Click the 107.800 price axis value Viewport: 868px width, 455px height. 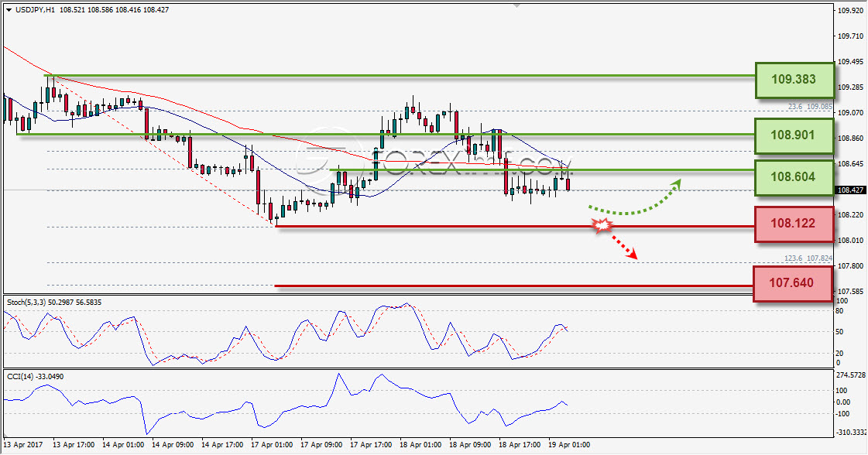click(x=851, y=265)
